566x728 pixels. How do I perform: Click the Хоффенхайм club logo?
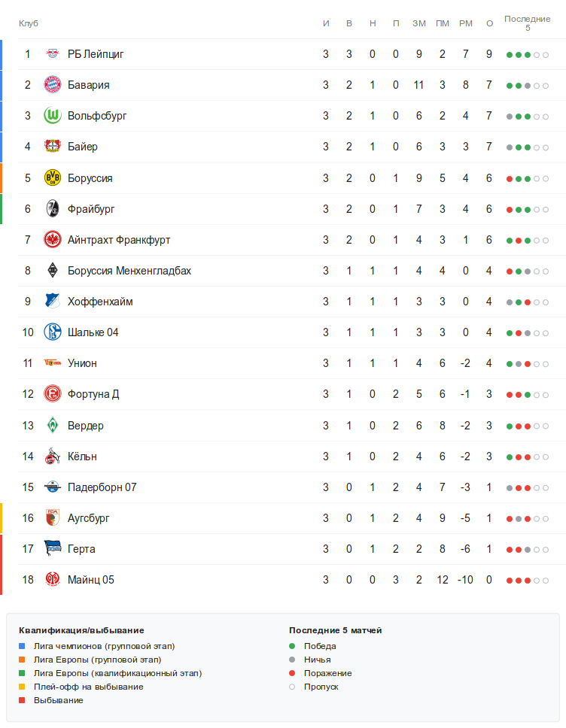[52, 302]
